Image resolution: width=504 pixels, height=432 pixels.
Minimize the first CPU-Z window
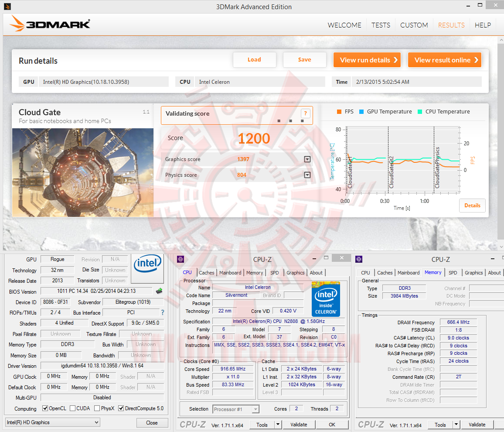314,258
